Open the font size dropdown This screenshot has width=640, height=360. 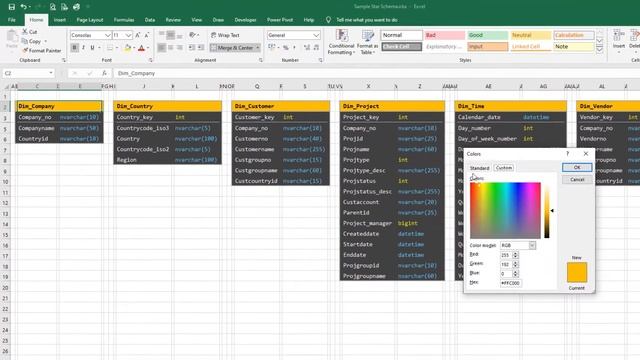click(129, 36)
